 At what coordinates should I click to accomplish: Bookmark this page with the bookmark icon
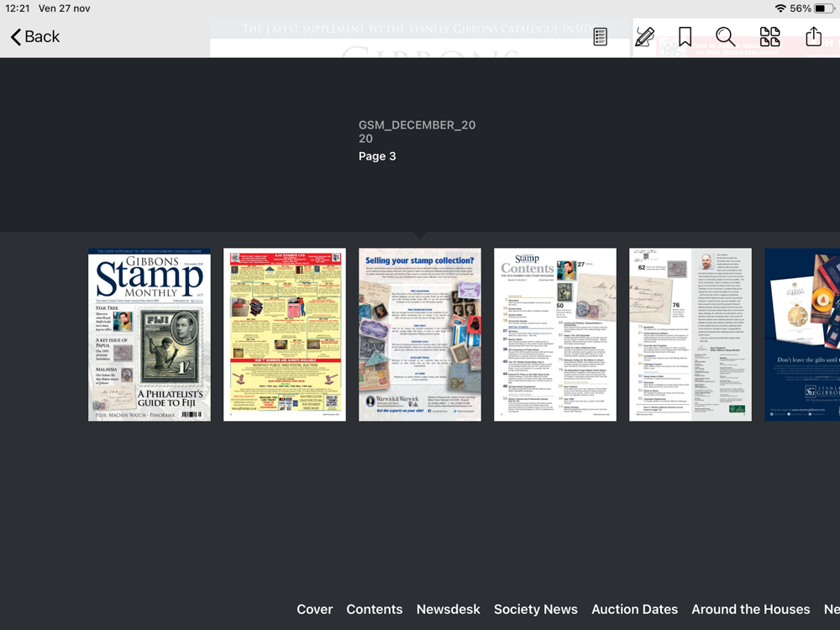click(x=685, y=37)
